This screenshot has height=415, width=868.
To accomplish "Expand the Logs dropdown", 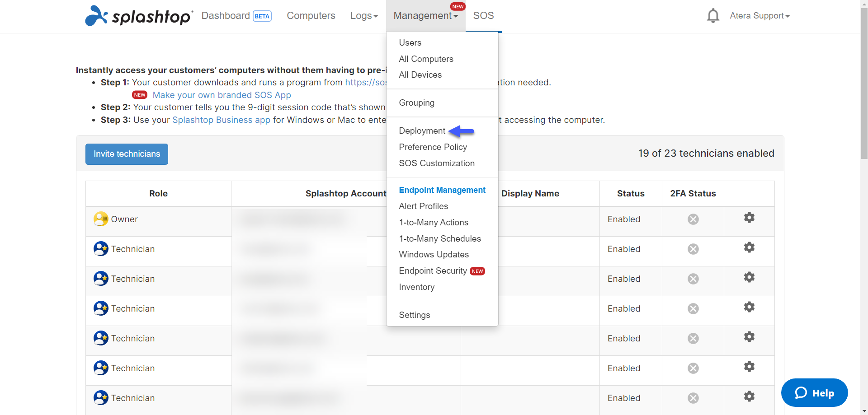I will [364, 16].
